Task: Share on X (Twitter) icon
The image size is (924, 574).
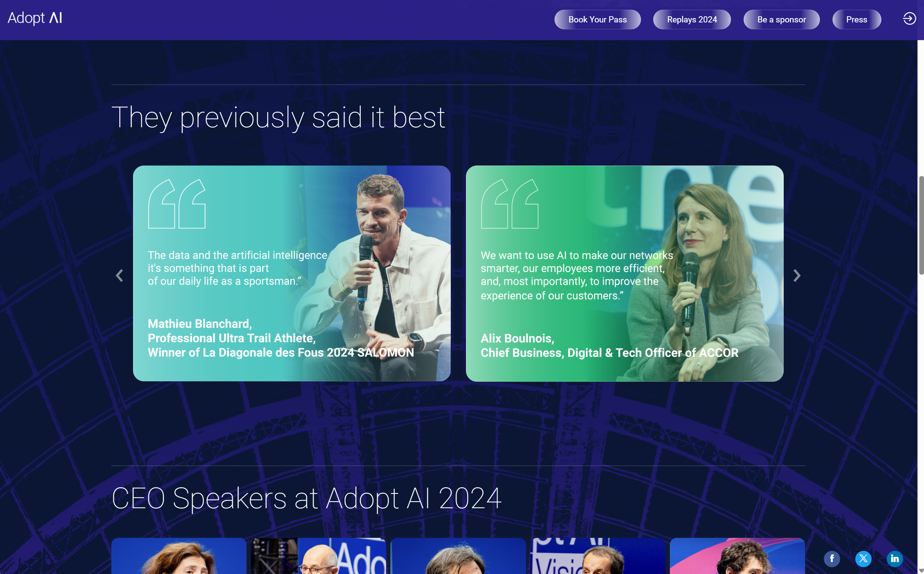Action: click(x=863, y=559)
